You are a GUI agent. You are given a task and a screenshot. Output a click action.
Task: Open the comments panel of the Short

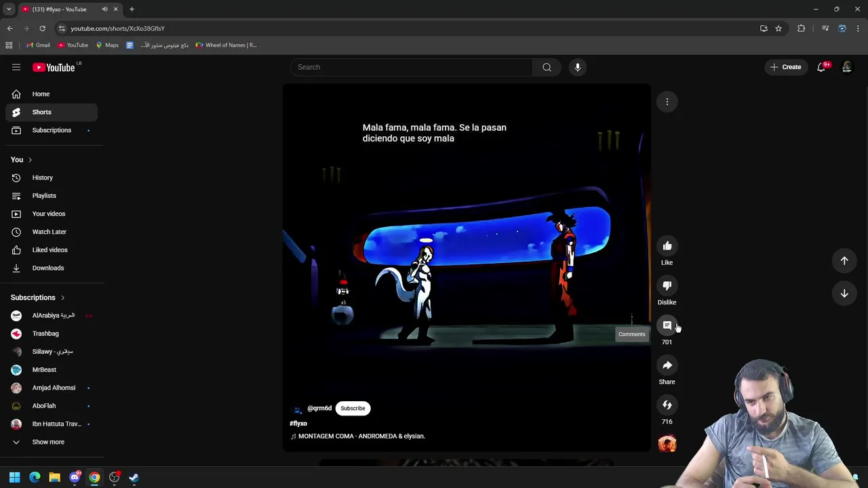667,325
